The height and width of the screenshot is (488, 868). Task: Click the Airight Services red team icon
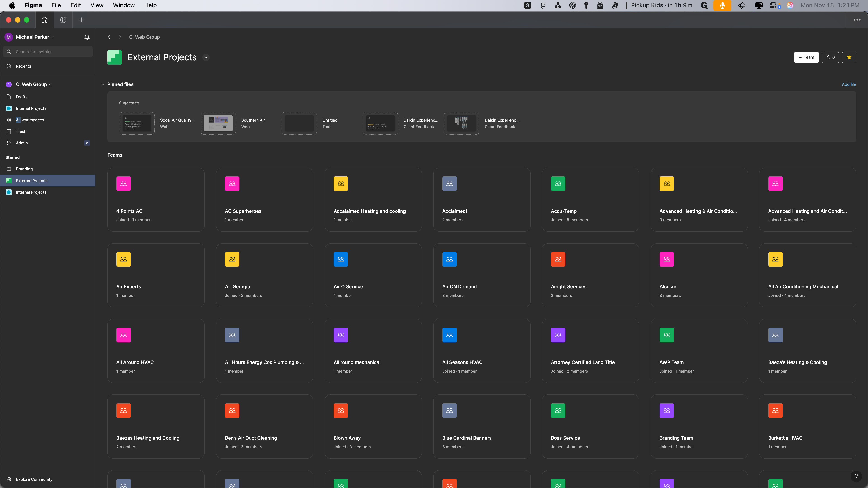[558, 259]
